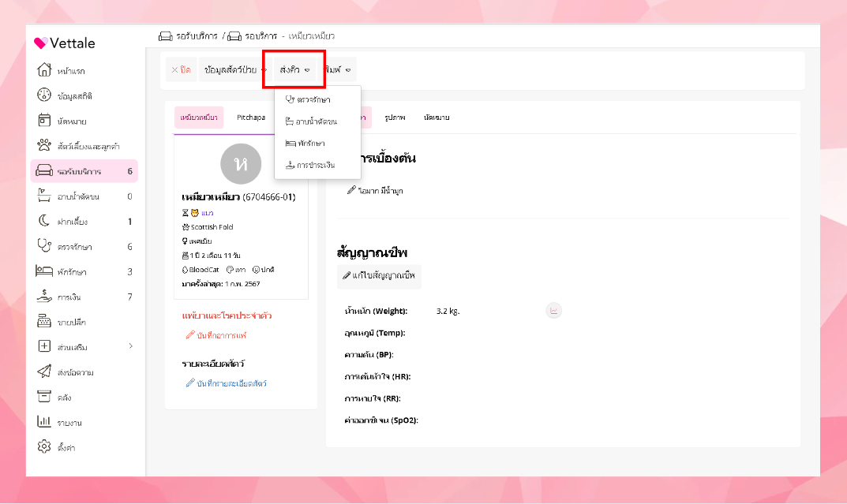Open สัตว์เลี้ยงและลูกค้า paw icon

(x=44, y=146)
